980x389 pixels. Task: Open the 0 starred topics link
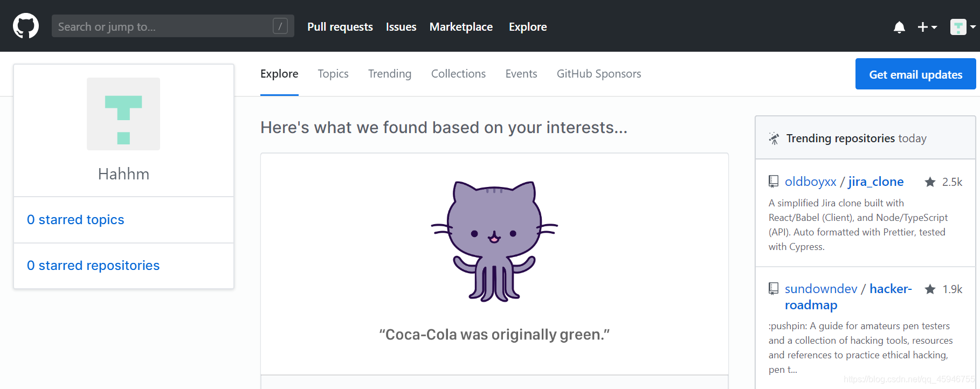click(75, 220)
